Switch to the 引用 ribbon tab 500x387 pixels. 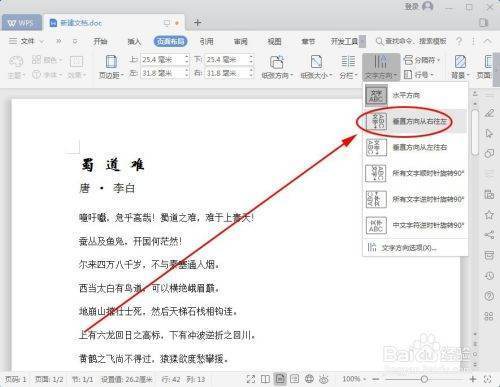point(206,41)
